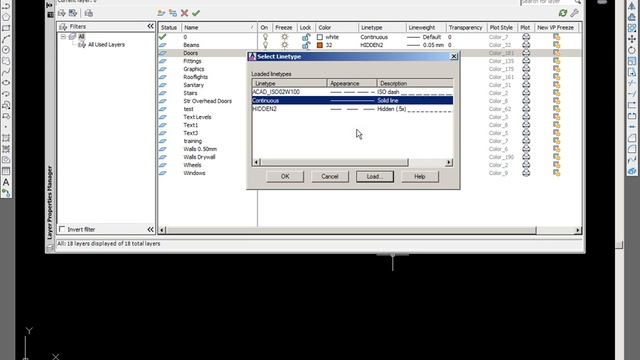The image size is (640, 360).
Task: Select the HIDDEN2 linetype in dialog
Action: 352,109
